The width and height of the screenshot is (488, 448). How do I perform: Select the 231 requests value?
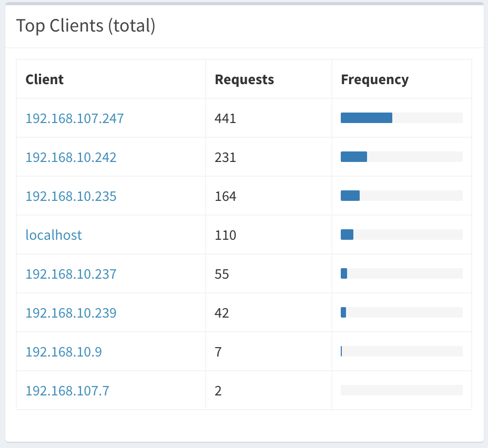[x=225, y=157]
